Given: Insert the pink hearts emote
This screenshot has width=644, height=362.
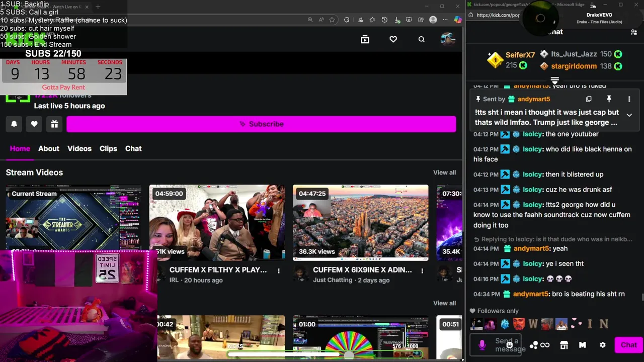Looking at the screenshot, I should click(x=576, y=324).
